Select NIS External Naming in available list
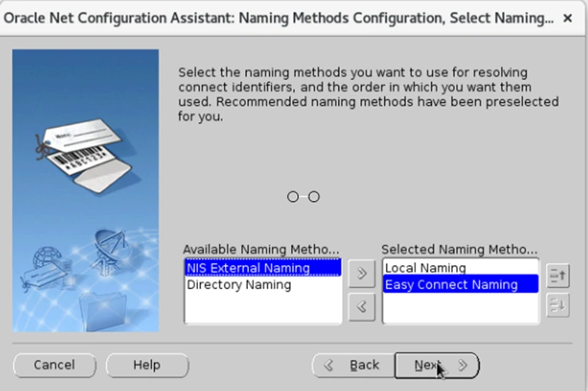 (248, 268)
